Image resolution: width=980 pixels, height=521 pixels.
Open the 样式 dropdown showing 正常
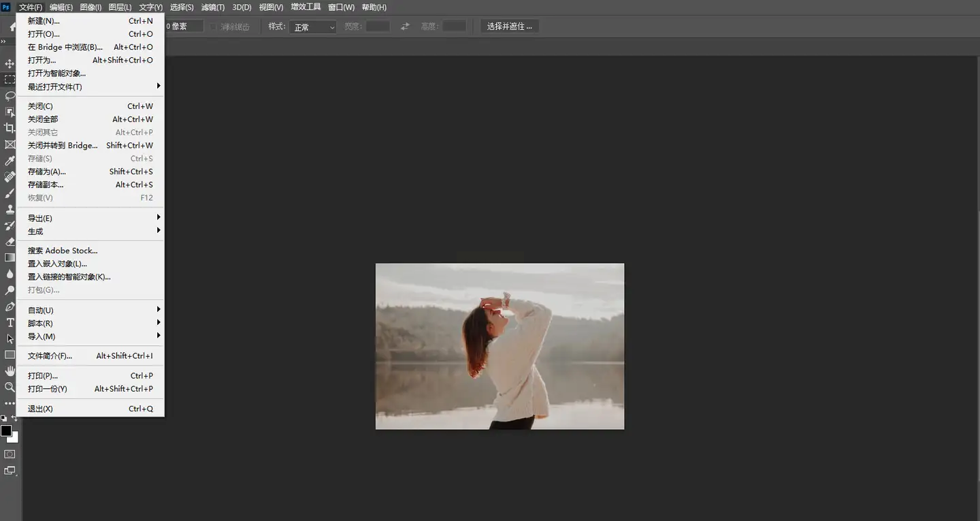[x=313, y=27]
